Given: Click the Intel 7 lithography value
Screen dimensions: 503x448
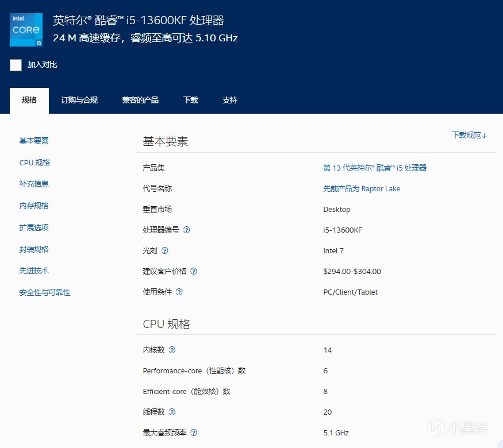Looking at the screenshot, I should [333, 251].
